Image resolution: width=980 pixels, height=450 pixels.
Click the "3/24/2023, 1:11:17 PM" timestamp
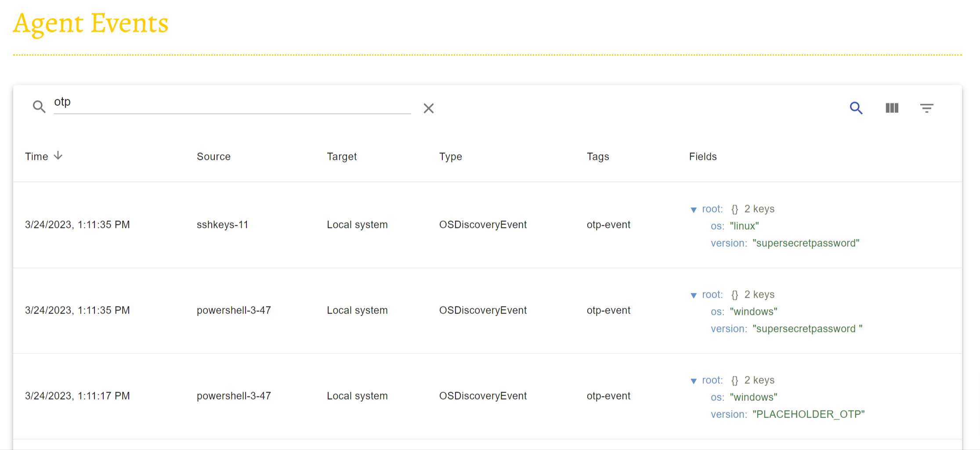pos(77,396)
